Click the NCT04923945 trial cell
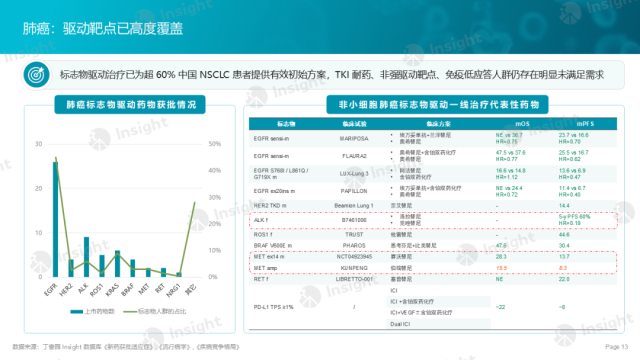The width and height of the screenshot is (640, 360). (x=354, y=257)
